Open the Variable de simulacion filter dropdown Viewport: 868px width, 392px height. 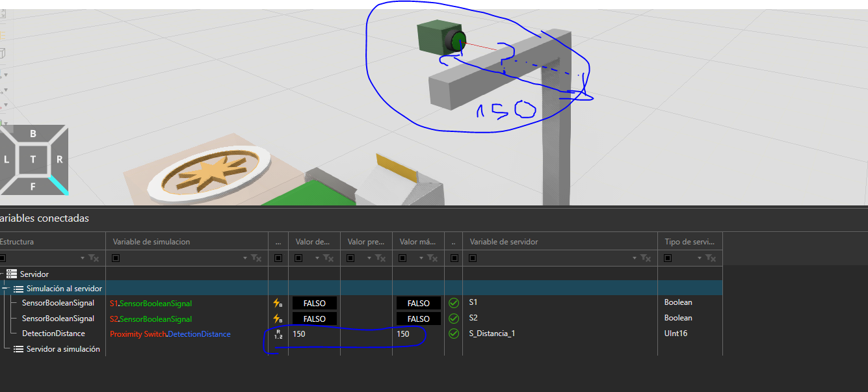tap(245, 258)
